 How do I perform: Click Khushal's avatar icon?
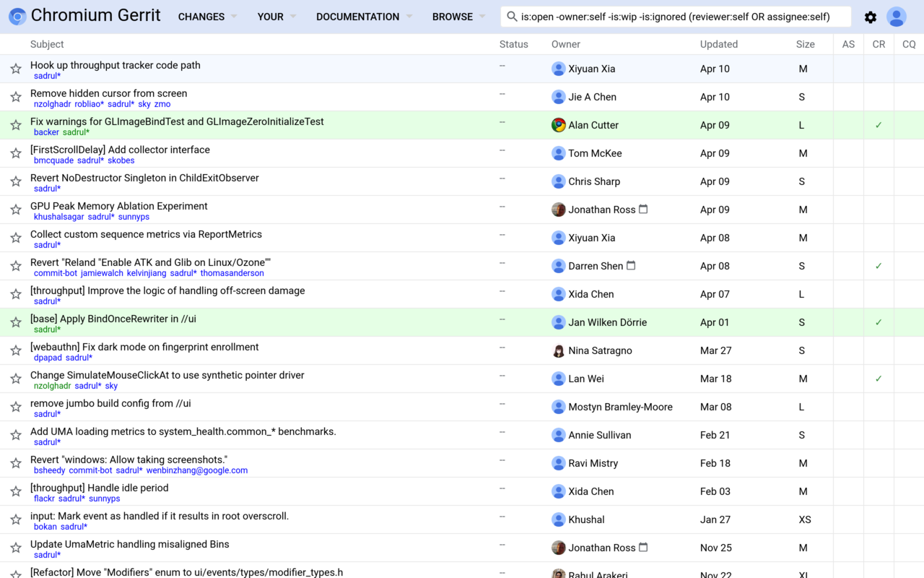click(558, 519)
